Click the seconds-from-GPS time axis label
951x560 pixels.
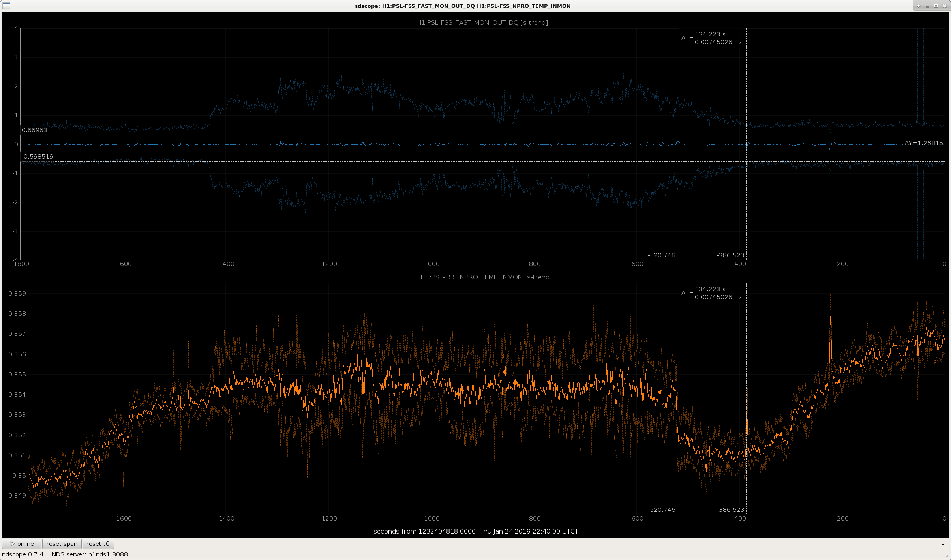(x=475, y=531)
